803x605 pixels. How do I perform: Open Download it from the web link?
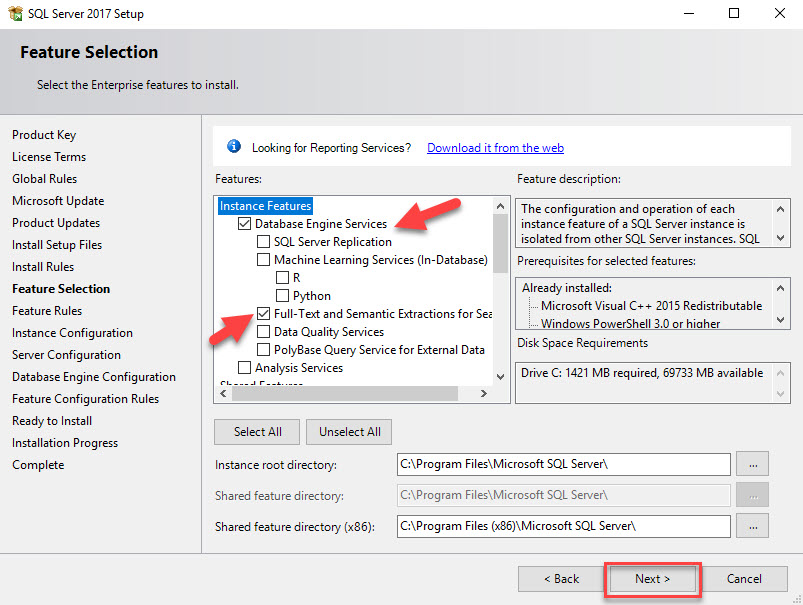point(495,148)
